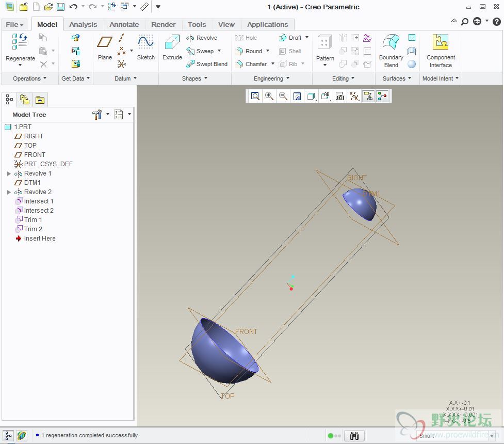Open the Find binoculars tool

(354, 436)
